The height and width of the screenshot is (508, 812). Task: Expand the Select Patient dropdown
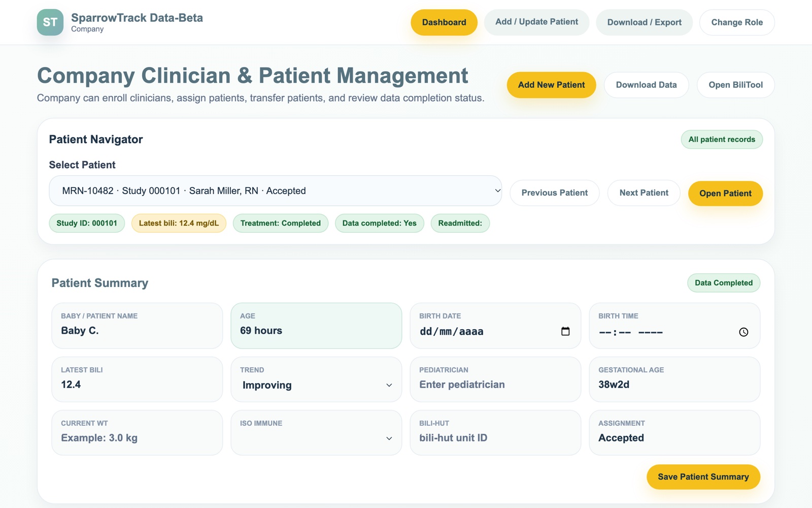pos(276,191)
